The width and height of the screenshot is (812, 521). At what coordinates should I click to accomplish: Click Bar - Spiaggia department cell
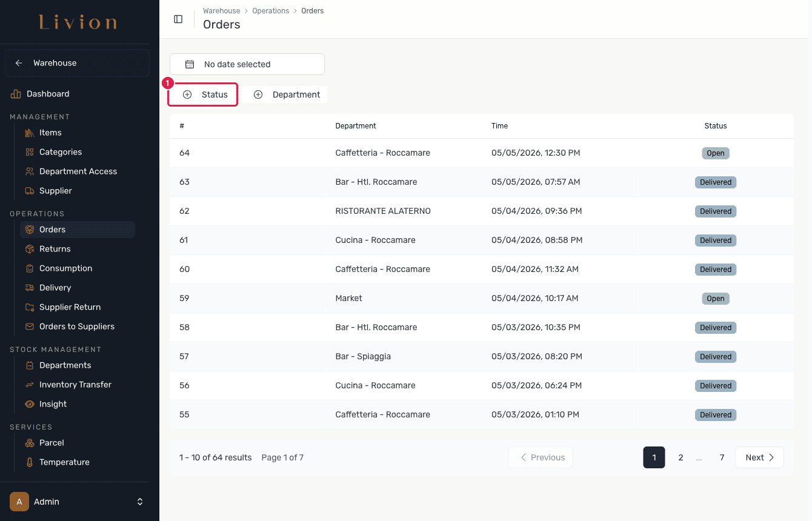click(363, 356)
